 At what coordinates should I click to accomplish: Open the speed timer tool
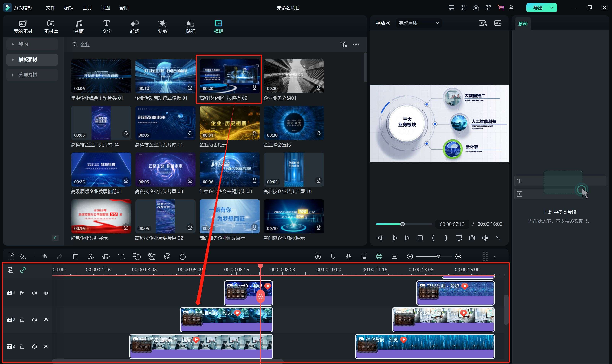point(183,257)
